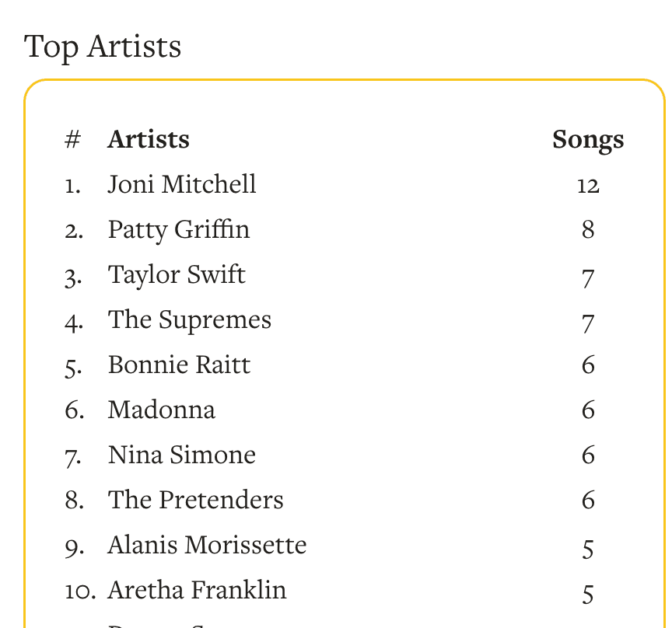Choose The Pretenders in the table
This screenshot has height=628, width=672.
pos(195,501)
